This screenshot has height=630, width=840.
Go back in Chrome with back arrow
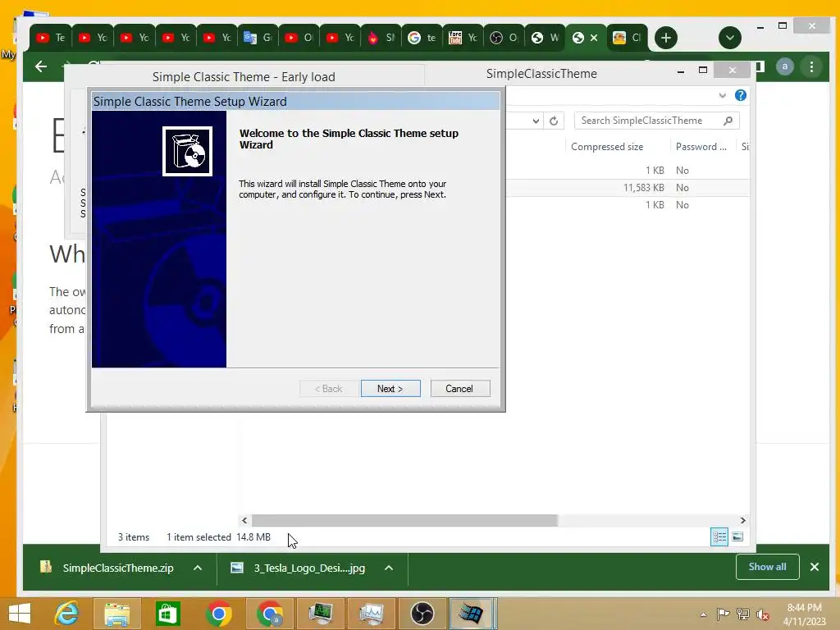41,66
